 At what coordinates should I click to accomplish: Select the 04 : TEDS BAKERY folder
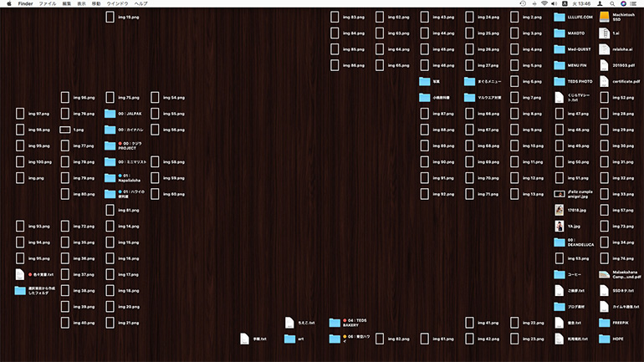pyautogui.click(x=335, y=323)
